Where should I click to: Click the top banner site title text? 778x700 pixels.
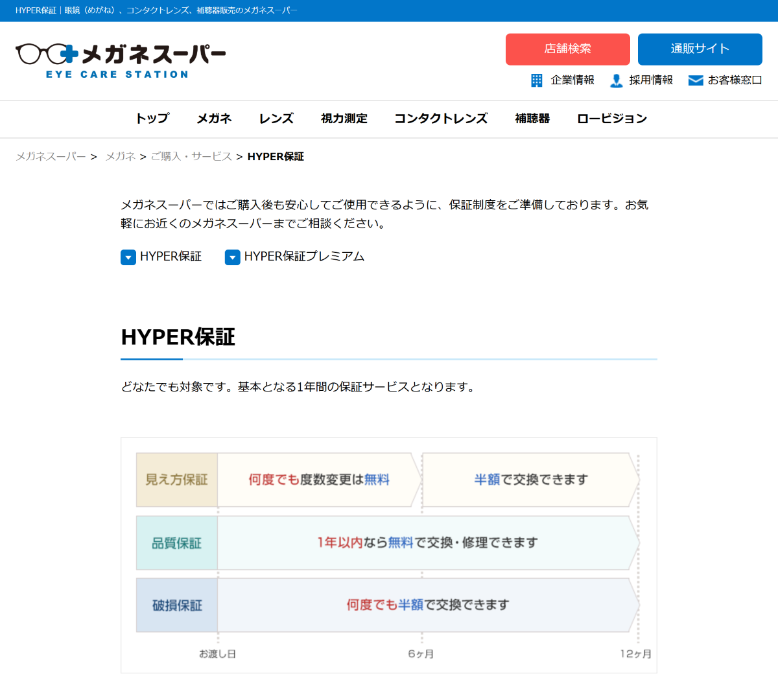click(x=156, y=10)
